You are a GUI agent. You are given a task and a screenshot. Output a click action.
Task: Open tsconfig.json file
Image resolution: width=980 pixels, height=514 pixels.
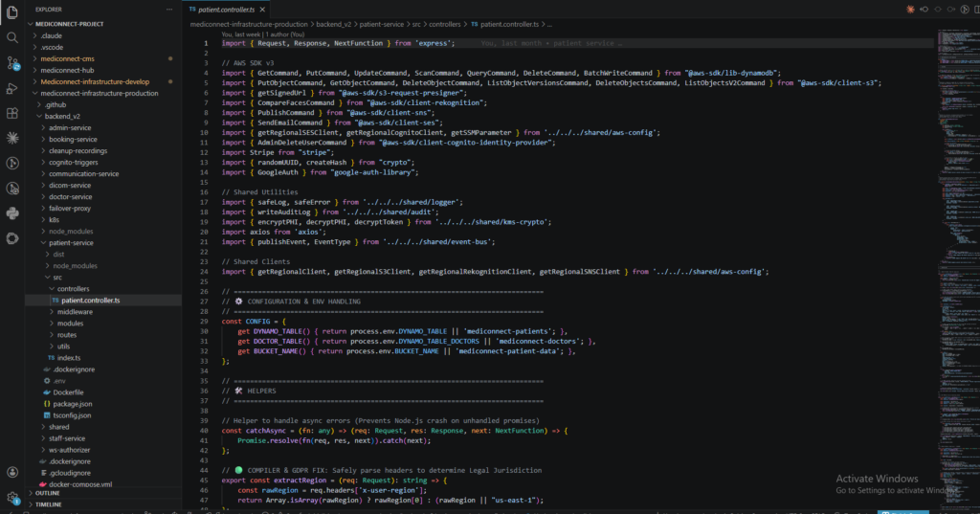[x=103, y=415]
